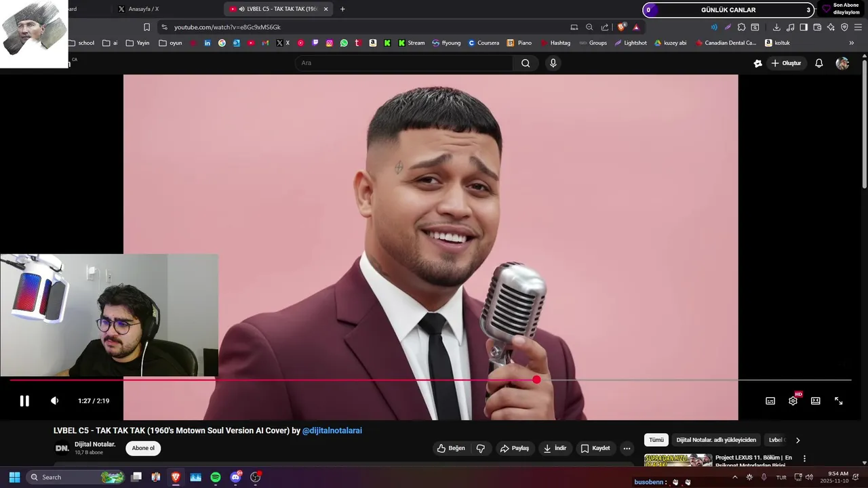Select the cut-off 'Lvbel C' filter chip
The width and height of the screenshot is (868, 488).
[776, 440]
